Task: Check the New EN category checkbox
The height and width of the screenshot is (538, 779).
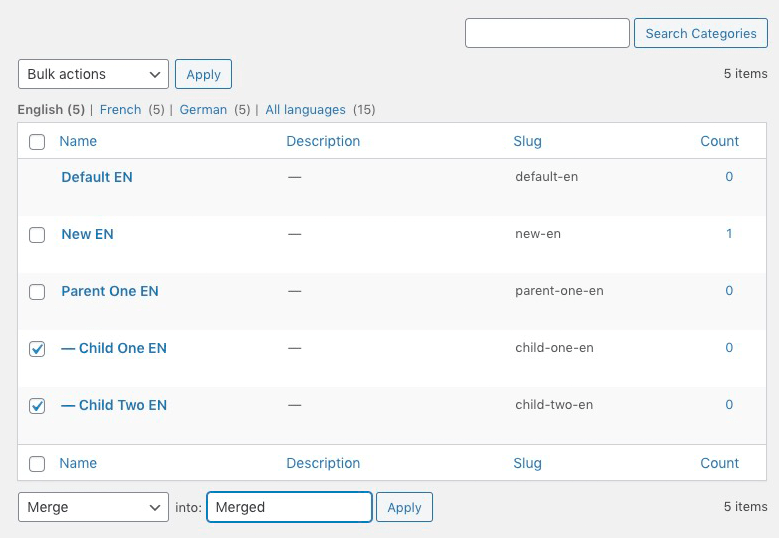Action: coord(37,235)
